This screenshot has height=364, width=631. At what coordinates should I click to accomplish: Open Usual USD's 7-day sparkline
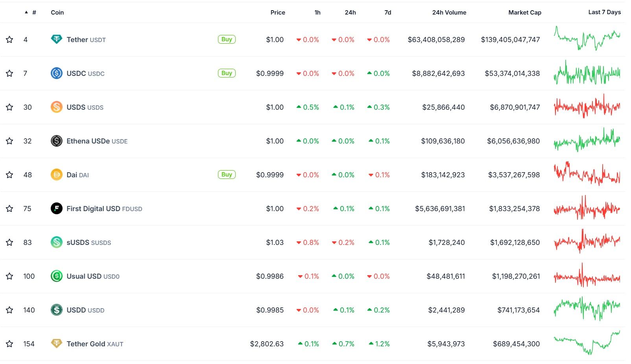587,276
